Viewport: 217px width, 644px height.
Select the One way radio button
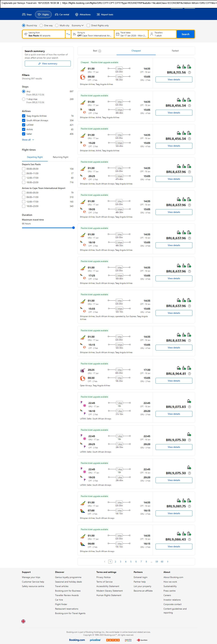coord(41,25)
